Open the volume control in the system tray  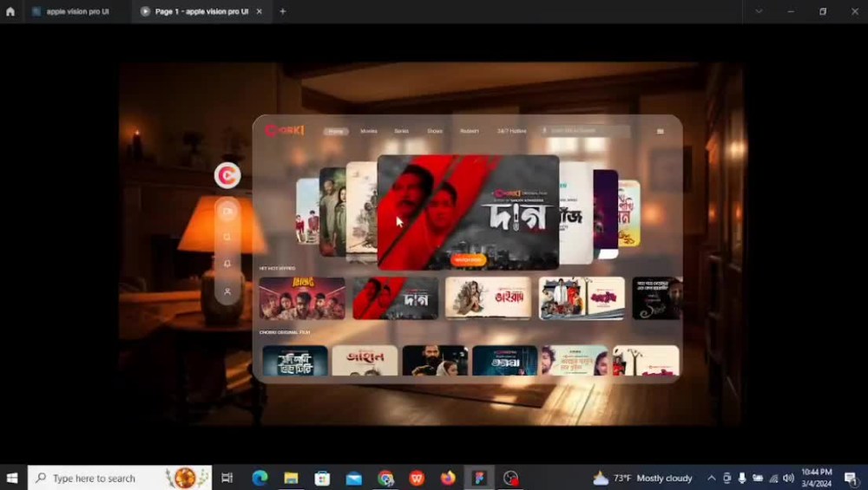coord(788,478)
